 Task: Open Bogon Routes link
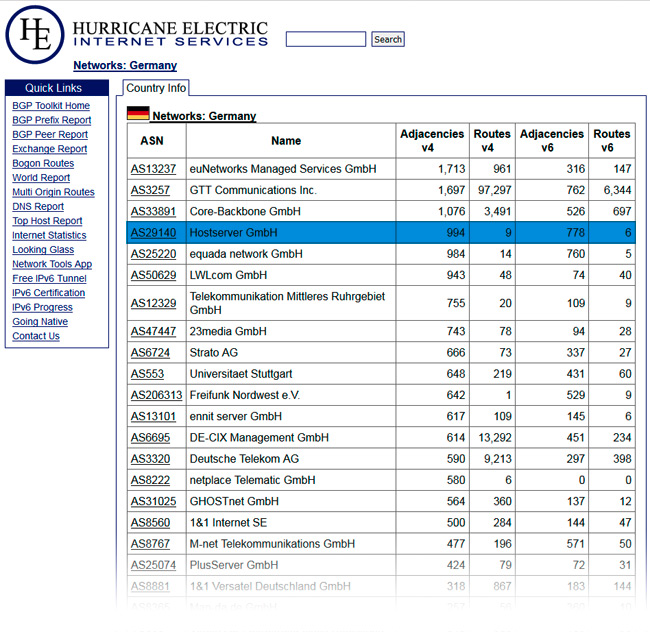43,163
